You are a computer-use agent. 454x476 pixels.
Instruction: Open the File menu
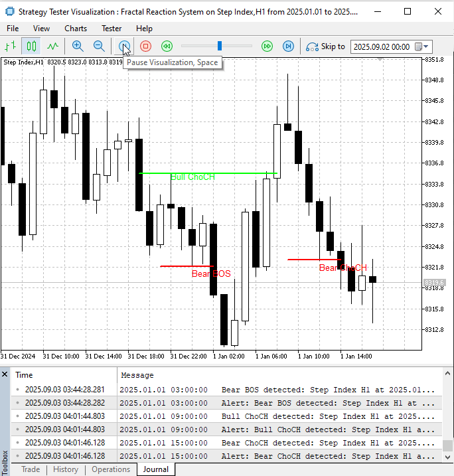pos(13,29)
